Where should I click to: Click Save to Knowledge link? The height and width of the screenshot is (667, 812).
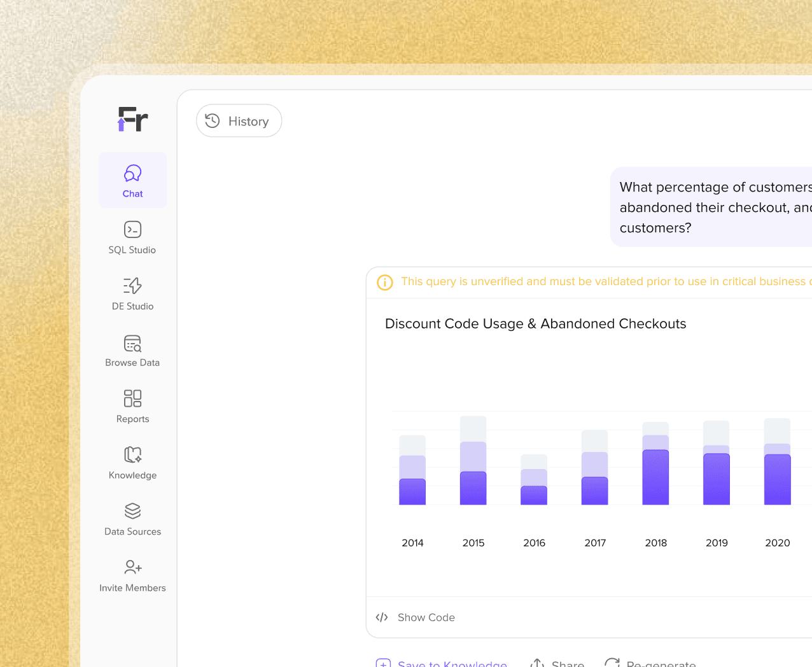[x=442, y=664]
